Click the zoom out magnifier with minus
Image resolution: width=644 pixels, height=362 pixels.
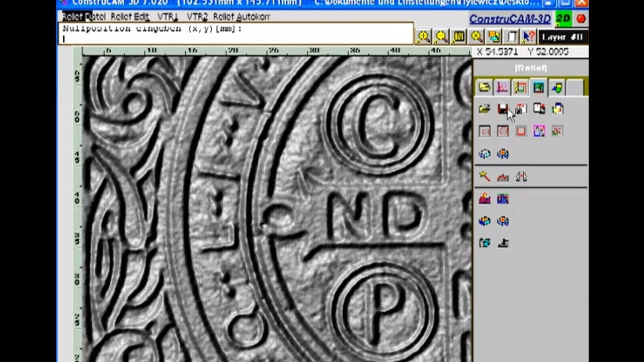[441, 37]
